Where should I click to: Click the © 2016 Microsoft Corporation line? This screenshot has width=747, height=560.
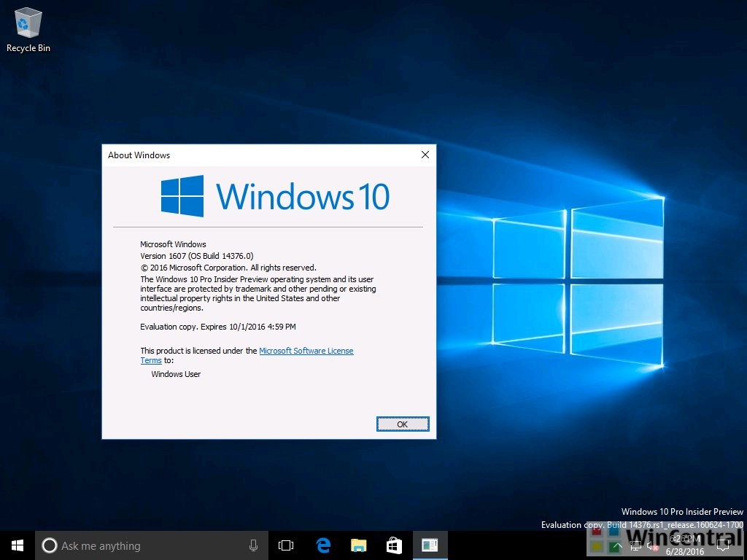tap(228, 268)
